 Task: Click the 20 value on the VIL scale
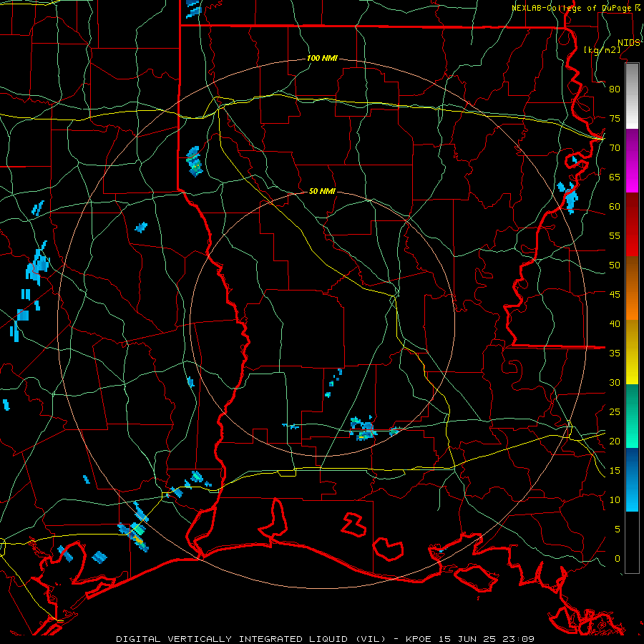pyautogui.click(x=615, y=441)
